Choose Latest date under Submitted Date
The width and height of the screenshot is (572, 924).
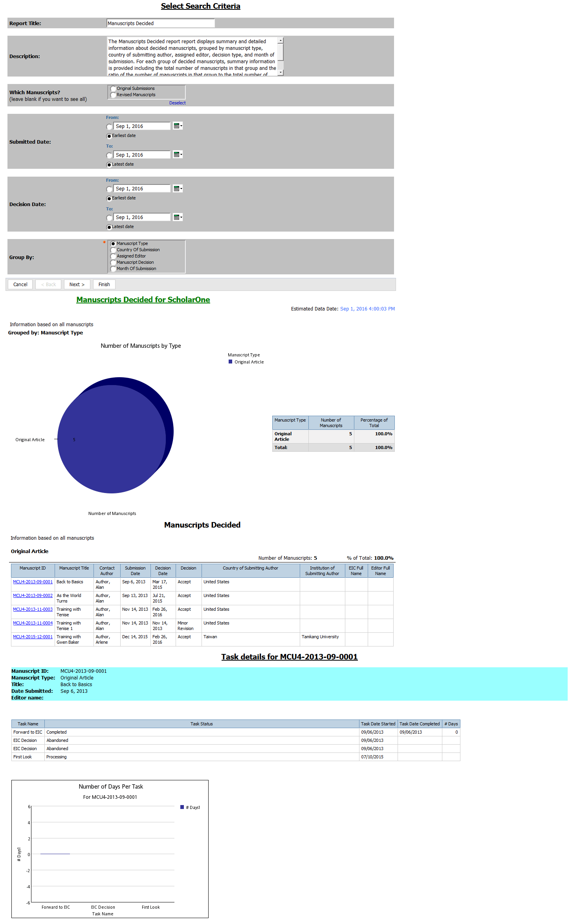coord(109,165)
